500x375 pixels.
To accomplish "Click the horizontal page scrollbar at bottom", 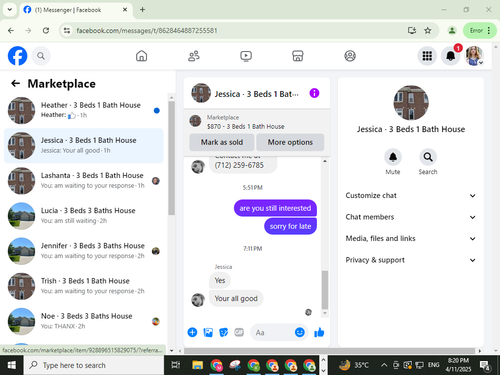I will (x=329, y=351).
